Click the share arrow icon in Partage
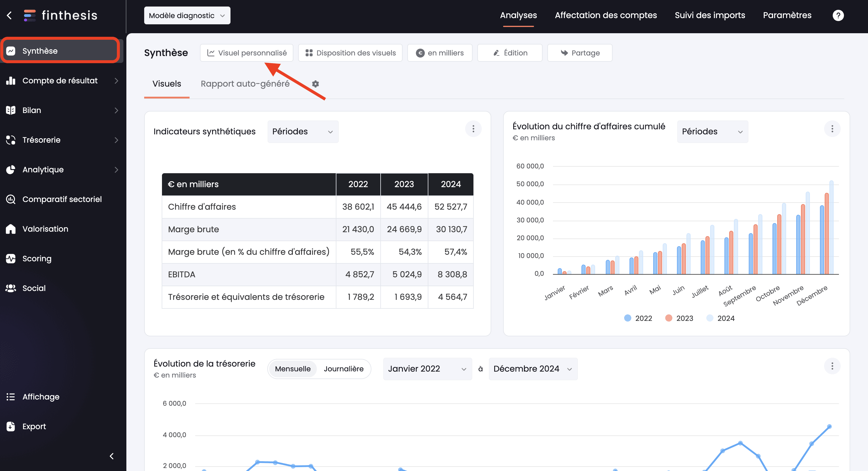Viewport: 868px width, 471px height. click(565, 53)
